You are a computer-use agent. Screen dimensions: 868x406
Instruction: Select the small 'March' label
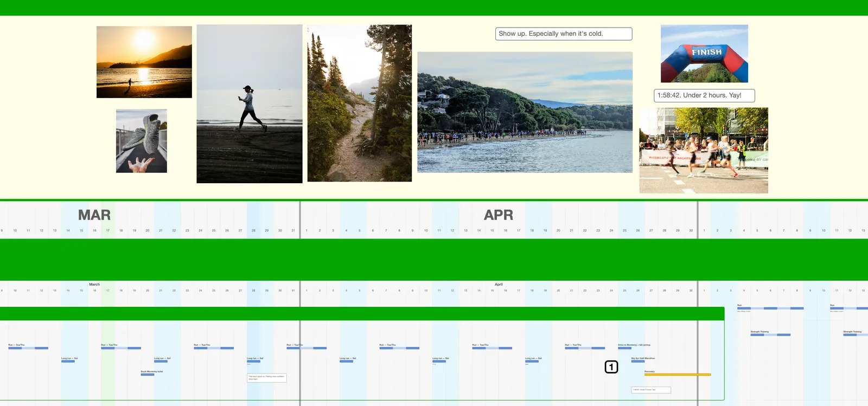(x=94, y=285)
